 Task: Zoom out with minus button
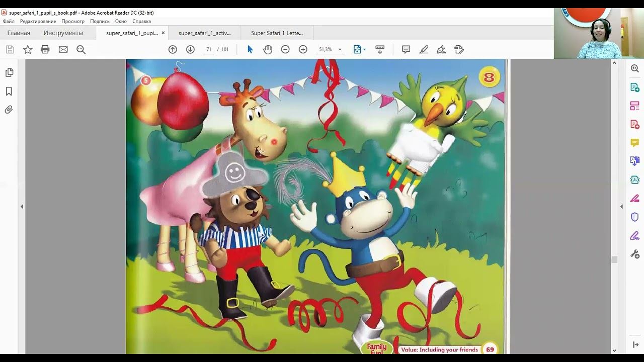285,49
